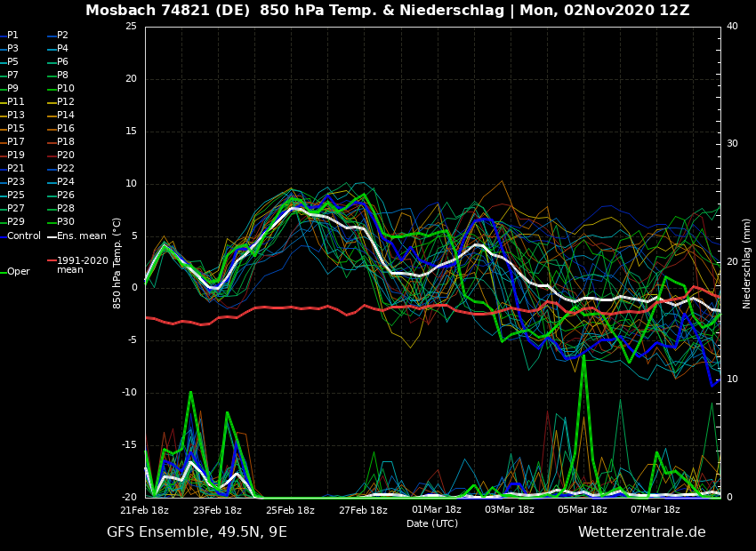
Task: Click the P16 ensemble member label
Action: coord(66,129)
